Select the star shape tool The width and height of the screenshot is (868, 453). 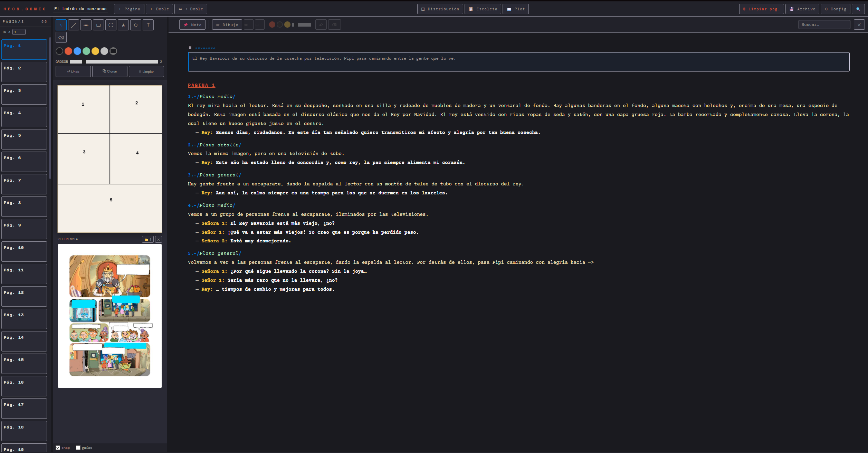coord(123,25)
